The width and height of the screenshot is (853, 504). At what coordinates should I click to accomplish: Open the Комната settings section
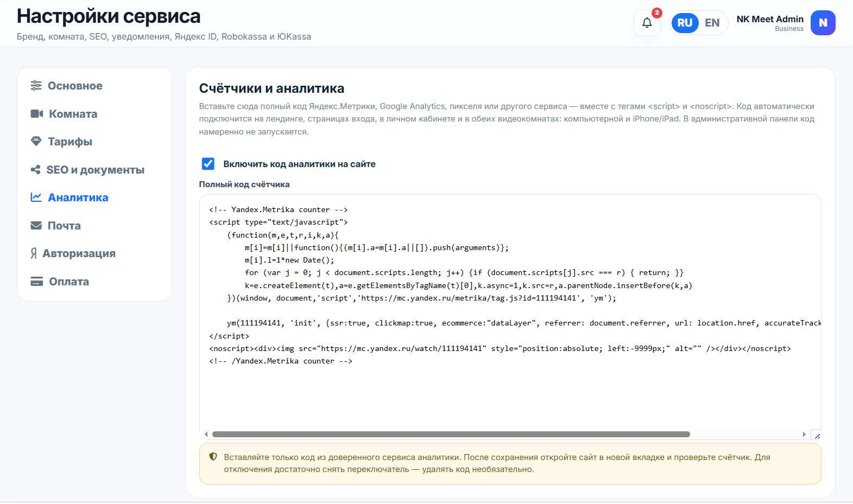point(94,114)
